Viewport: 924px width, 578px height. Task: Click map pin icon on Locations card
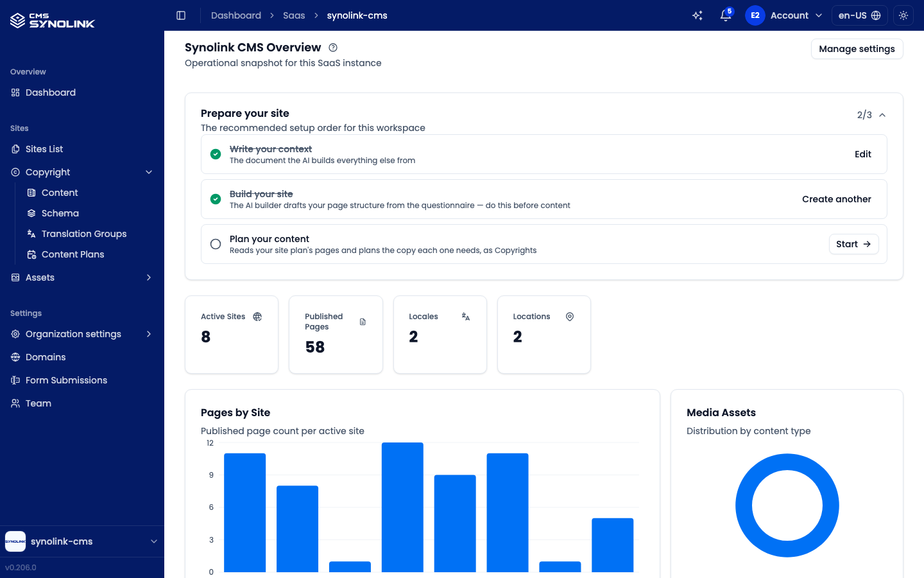[570, 317]
